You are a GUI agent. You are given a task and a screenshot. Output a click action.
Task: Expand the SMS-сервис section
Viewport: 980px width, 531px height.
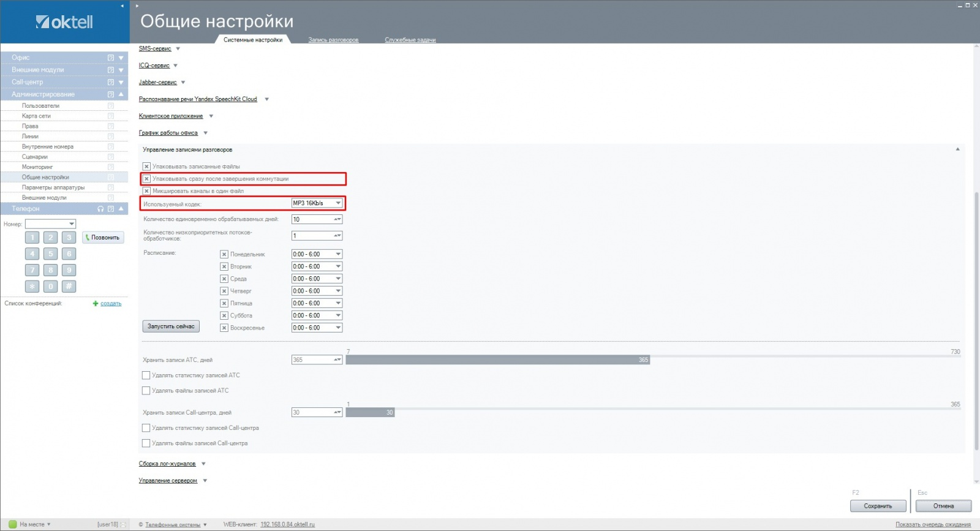155,48
